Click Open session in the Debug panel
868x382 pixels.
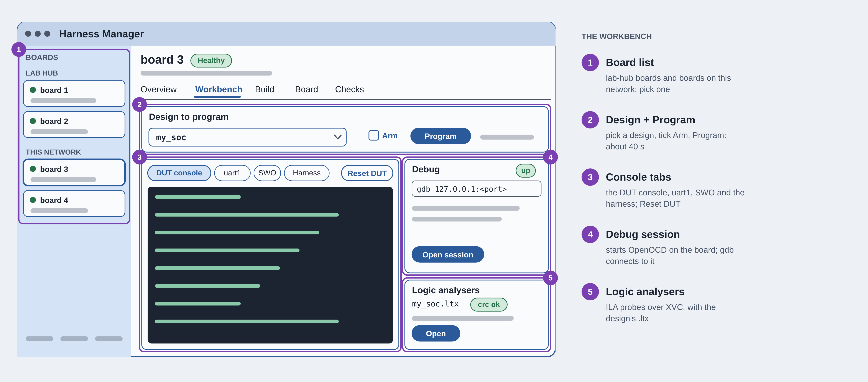447,255
